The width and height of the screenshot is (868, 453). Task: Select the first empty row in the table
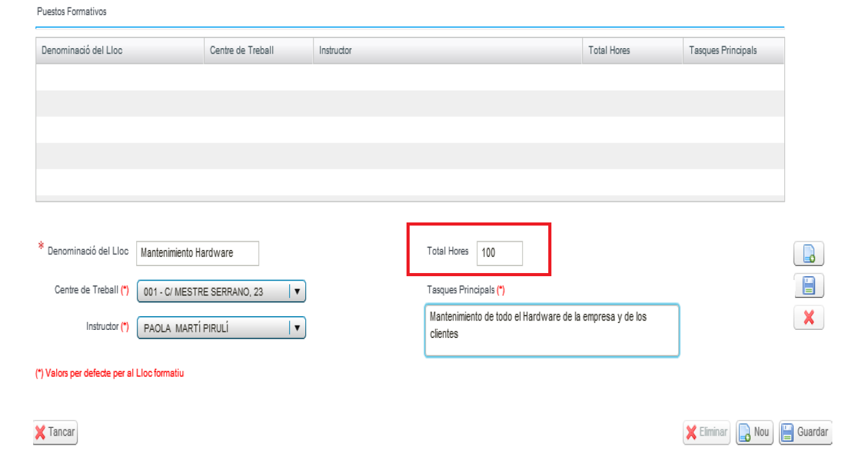410,77
